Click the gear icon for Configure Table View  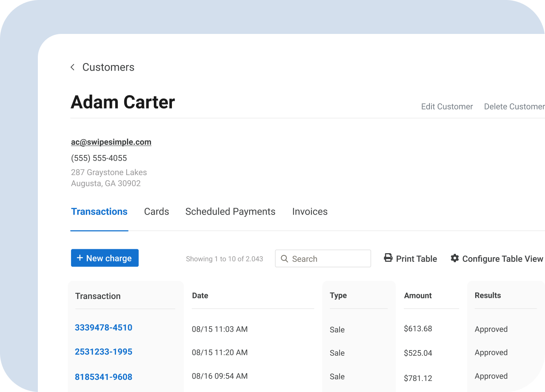point(455,258)
